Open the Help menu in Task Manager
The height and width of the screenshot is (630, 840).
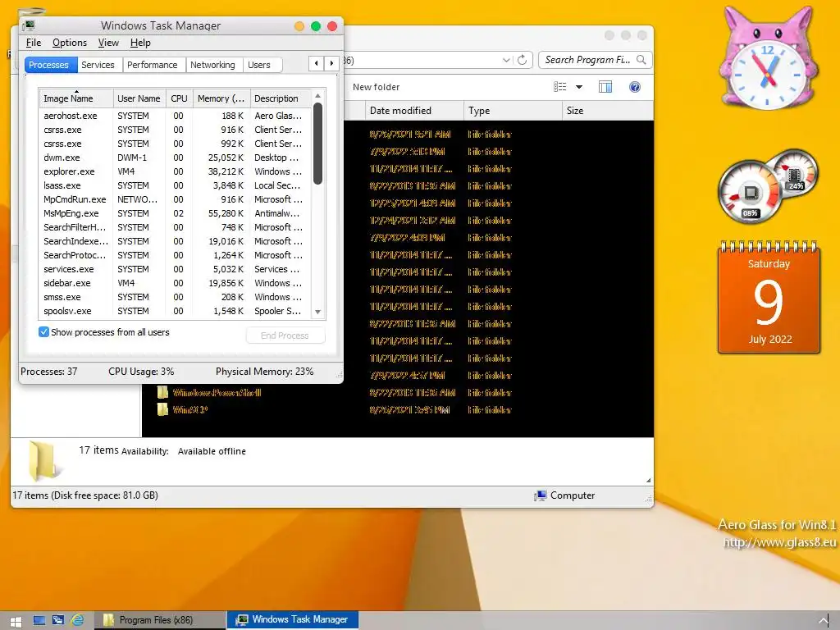click(x=140, y=43)
